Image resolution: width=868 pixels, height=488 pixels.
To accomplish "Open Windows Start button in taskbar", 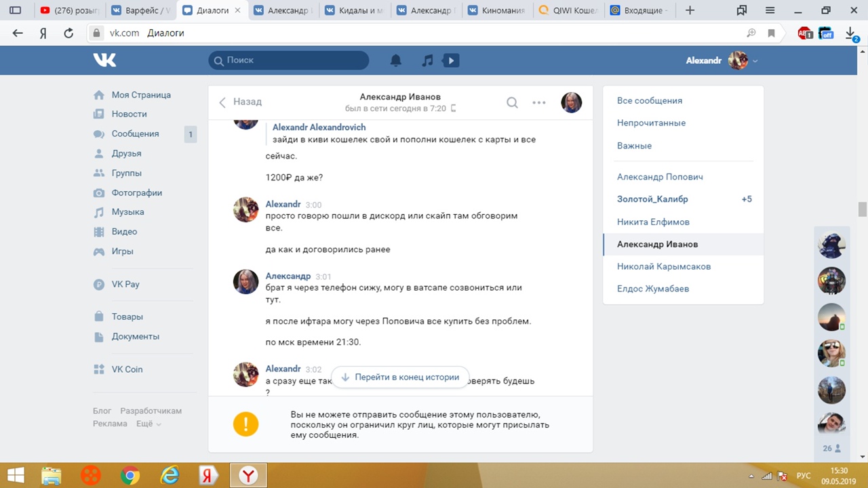I will 16,475.
